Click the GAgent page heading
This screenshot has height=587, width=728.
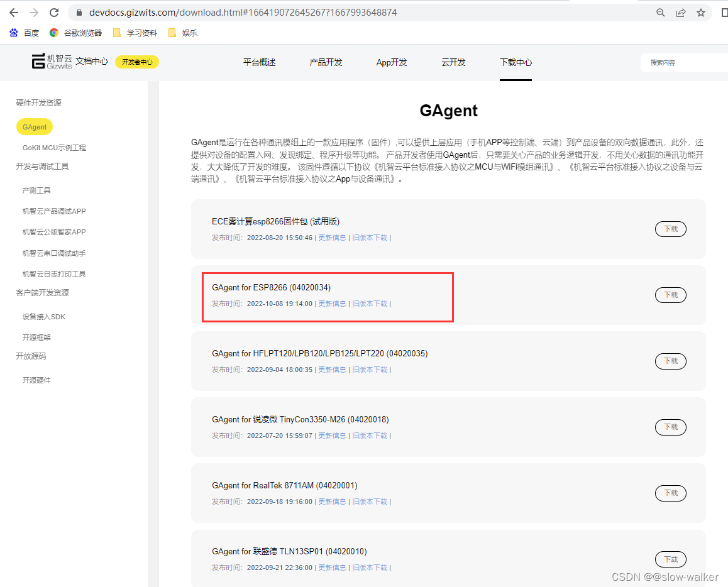[x=448, y=111]
